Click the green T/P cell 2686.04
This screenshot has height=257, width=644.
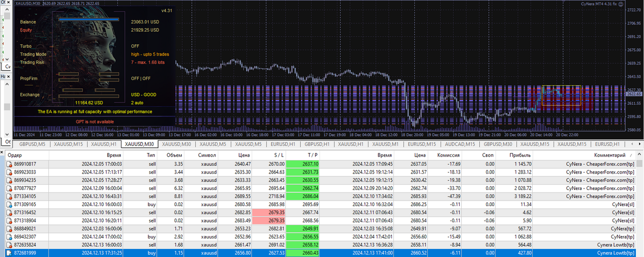(303, 196)
